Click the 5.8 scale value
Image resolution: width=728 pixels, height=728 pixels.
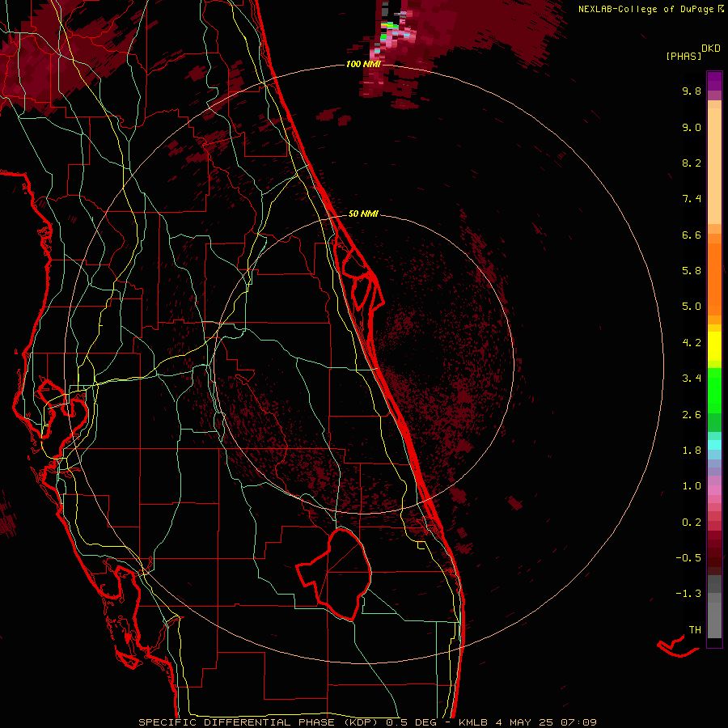click(692, 271)
